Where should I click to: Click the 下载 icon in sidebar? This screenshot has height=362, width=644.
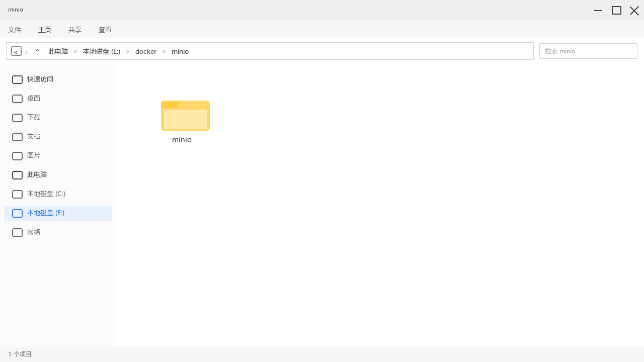pyautogui.click(x=17, y=118)
